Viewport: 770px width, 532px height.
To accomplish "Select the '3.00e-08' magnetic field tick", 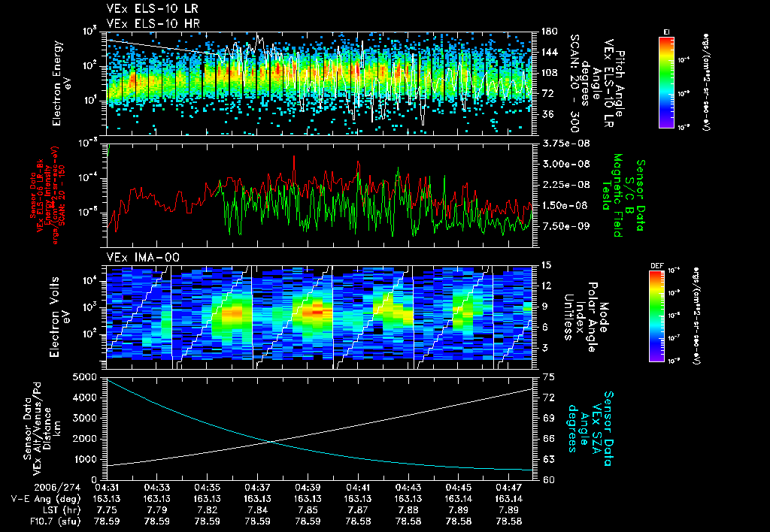I will (x=565, y=164).
